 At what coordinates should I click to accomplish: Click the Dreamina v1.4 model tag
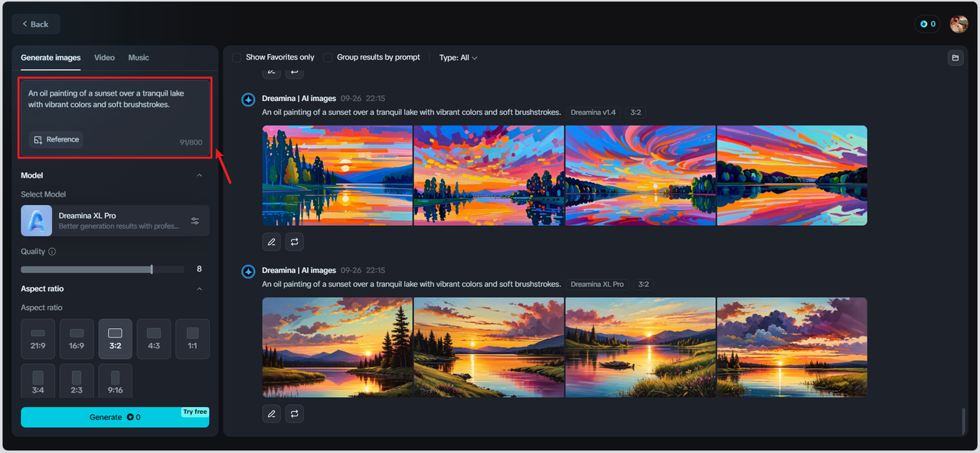click(593, 112)
